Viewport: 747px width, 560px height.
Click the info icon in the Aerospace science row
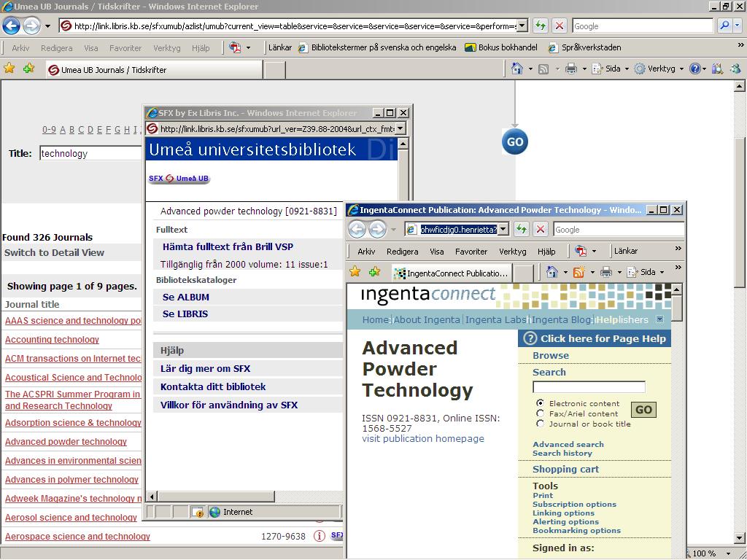coord(320,536)
